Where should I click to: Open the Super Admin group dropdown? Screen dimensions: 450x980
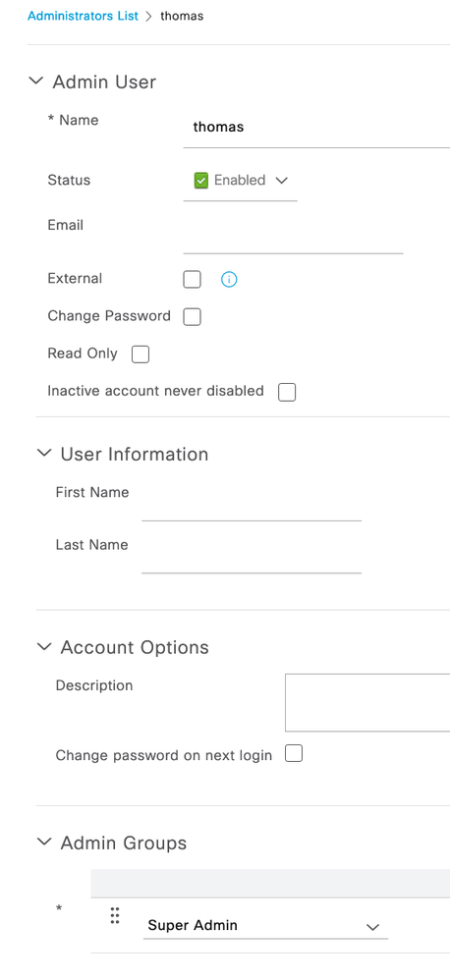pyautogui.click(x=265, y=926)
